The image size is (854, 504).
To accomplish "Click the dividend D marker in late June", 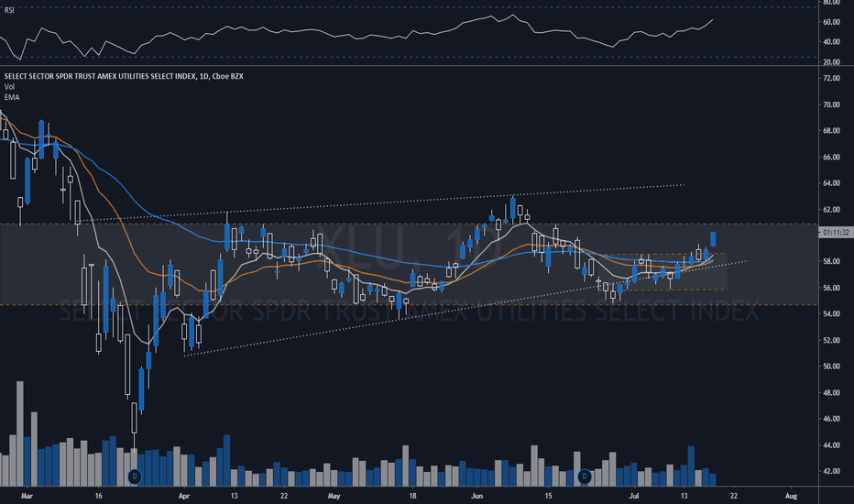I will click(585, 477).
